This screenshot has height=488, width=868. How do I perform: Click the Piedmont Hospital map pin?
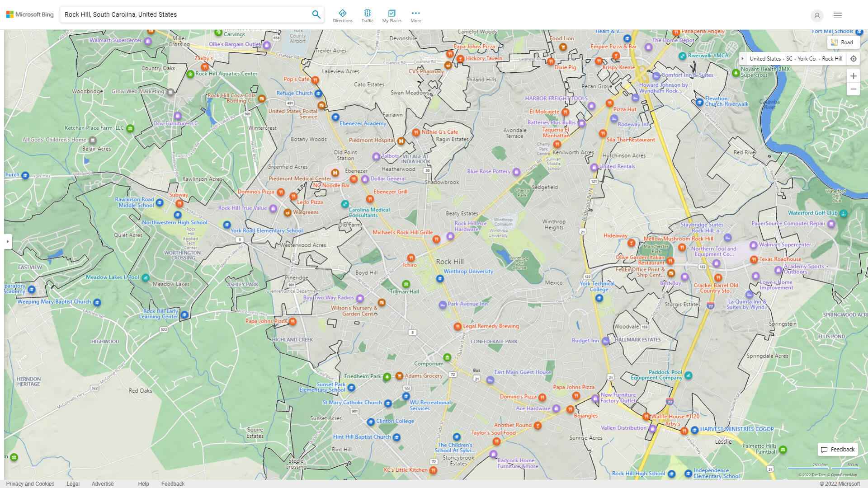[401, 141]
